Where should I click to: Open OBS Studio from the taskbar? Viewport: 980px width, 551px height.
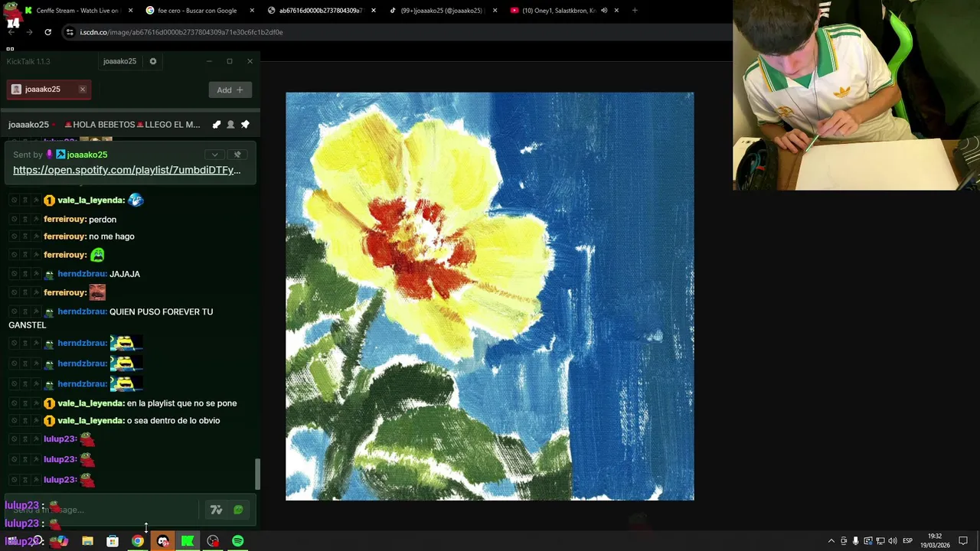click(x=213, y=541)
